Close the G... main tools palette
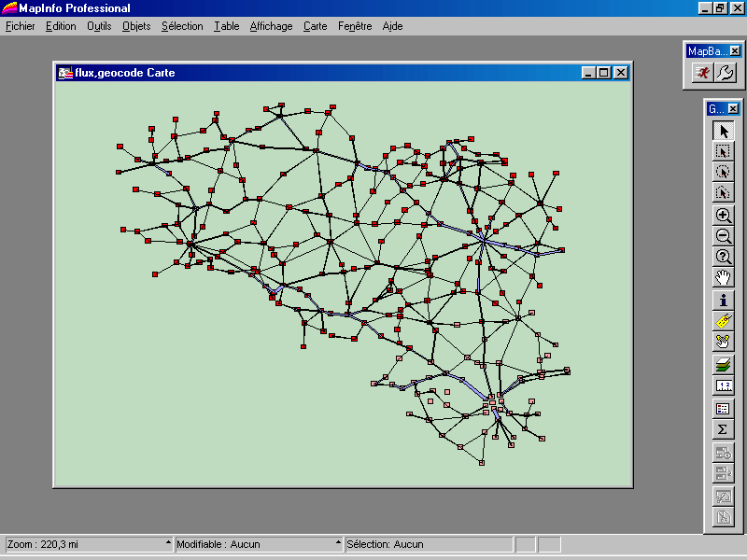Image resolution: width=747 pixels, height=560 pixels. [x=733, y=108]
